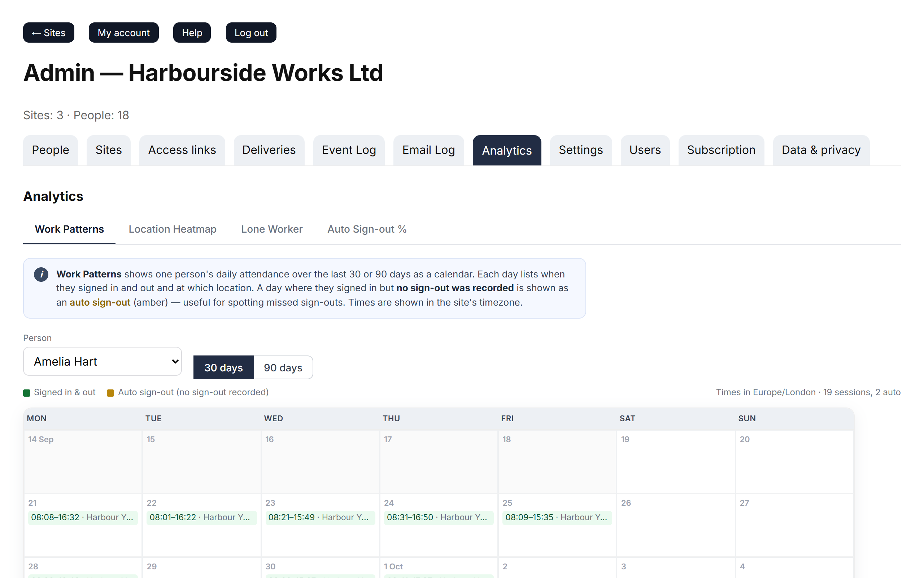Click the 1 Oct calendar day label
Screen dimensions: 924x578
[x=393, y=566]
